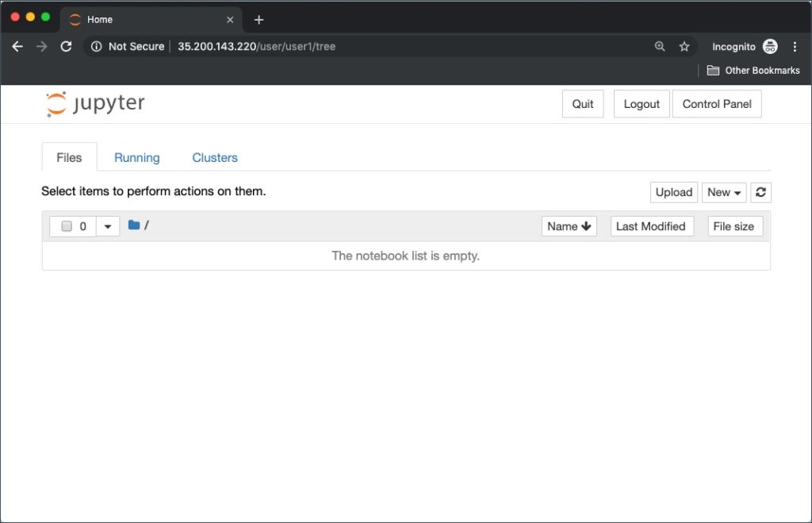The image size is (812, 523).
Task: Click the Upload button
Action: coord(674,192)
